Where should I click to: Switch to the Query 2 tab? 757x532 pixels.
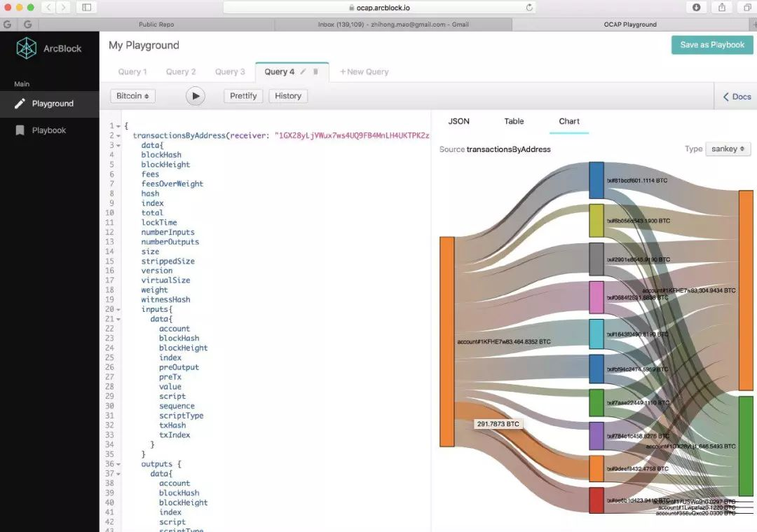[x=181, y=71]
